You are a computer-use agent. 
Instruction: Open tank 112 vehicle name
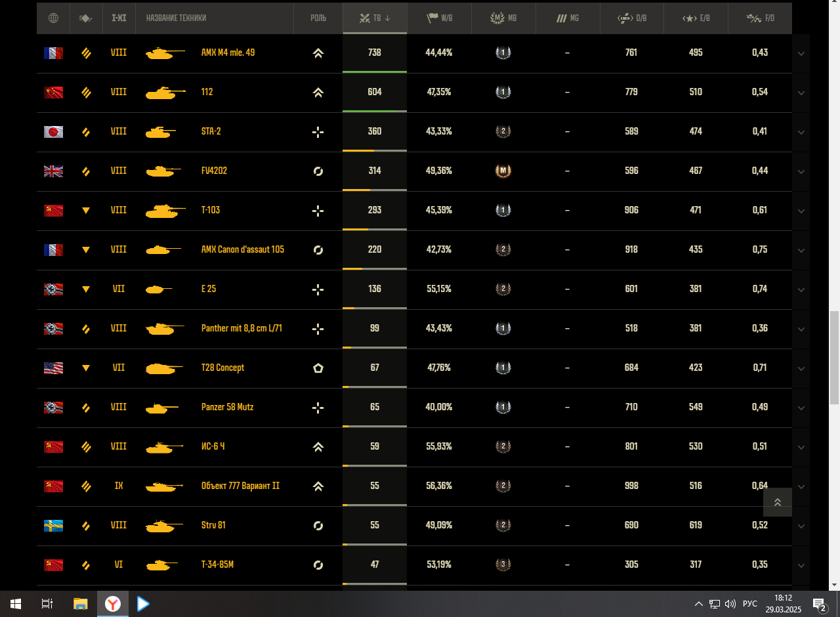(207, 92)
